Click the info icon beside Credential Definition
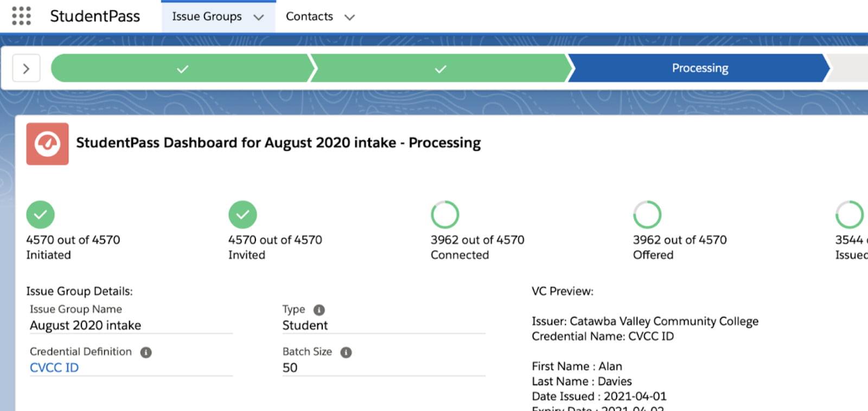Screen dimensions: 868x411 [146, 352]
